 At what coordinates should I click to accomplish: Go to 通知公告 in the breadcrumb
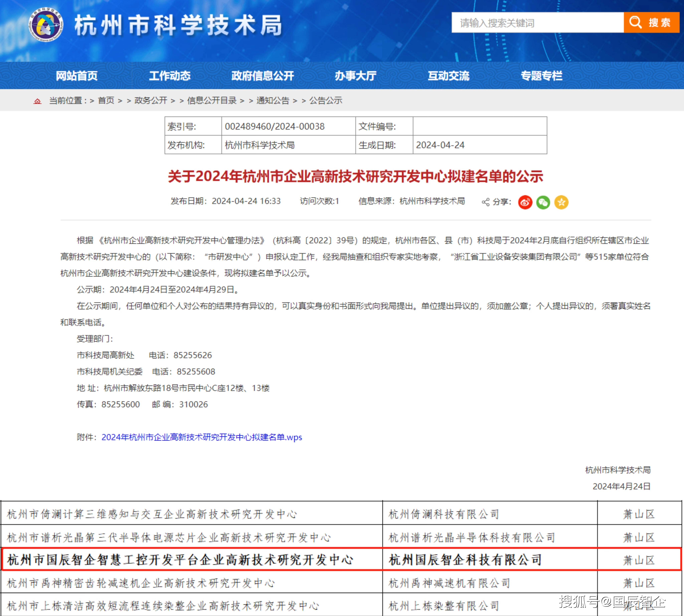click(273, 101)
